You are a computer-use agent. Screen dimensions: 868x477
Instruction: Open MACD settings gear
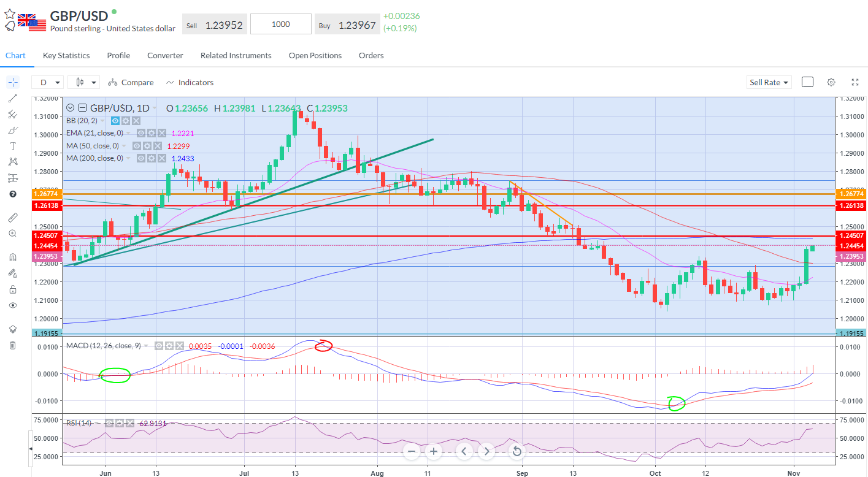(x=169, y=346)
